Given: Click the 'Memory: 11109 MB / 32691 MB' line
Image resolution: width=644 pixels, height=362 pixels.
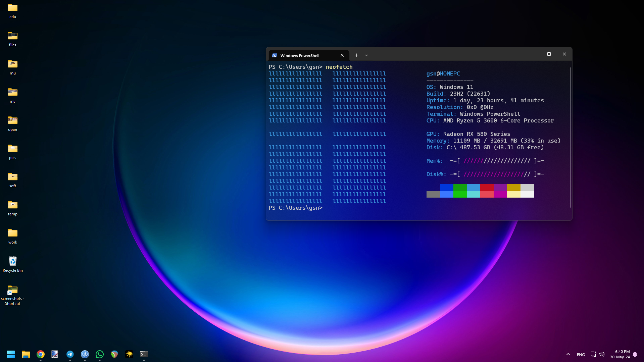Looking at the screenshot, I should pyautogui.click(x=493, y=141).
